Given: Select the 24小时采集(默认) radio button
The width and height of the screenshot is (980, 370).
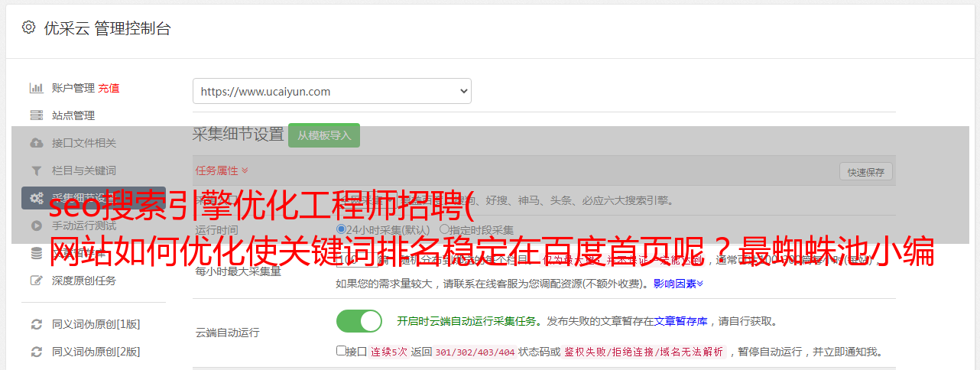Looking at the screenshot, I should click(x=341, y=229).
